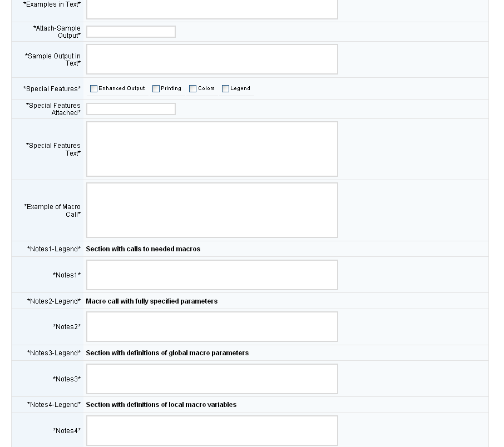Tick the Colors checkbox

click(192, 89)
